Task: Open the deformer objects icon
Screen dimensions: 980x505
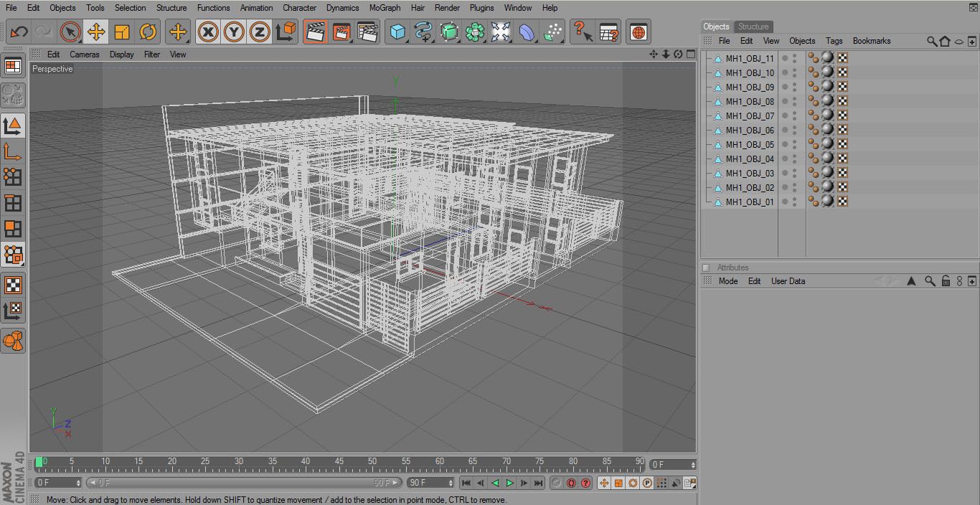Action: pos(527,32)
